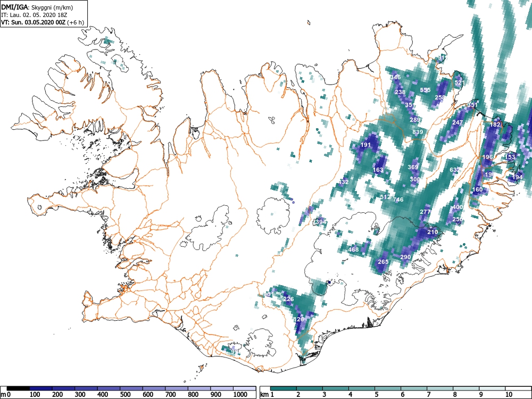Click the visibility value "839" on the map
Image resolution: width=532 pixels, height=399 pixels.
[418, 132]
